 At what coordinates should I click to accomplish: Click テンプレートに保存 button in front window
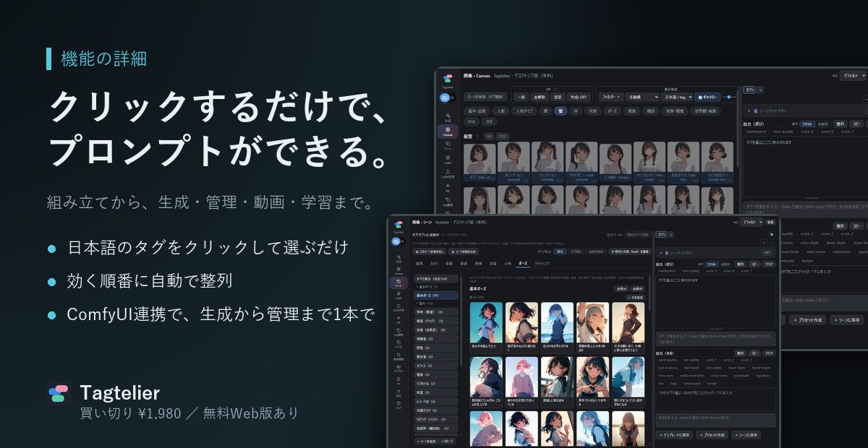tap(674, 435)
